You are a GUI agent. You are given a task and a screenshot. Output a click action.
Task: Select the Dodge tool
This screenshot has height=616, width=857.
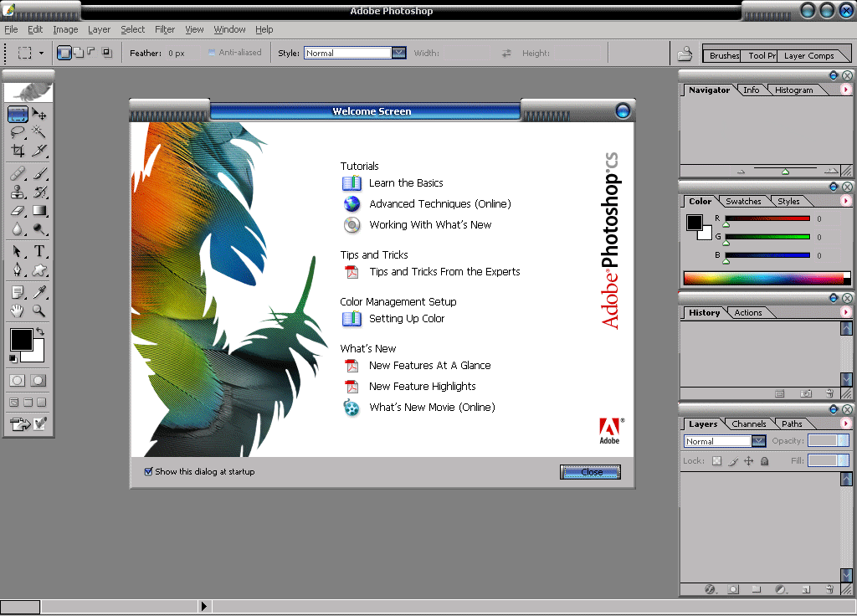(38, 229)
